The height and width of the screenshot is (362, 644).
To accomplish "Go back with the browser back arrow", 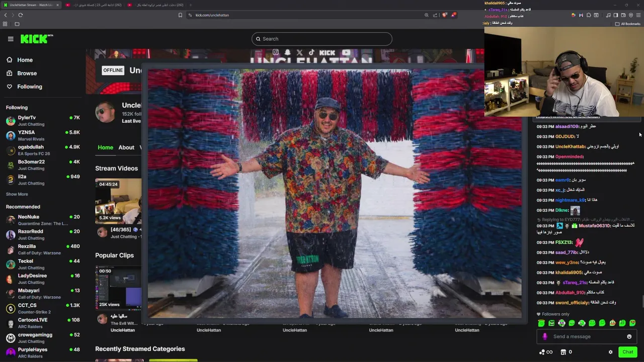I will (6, 15).
